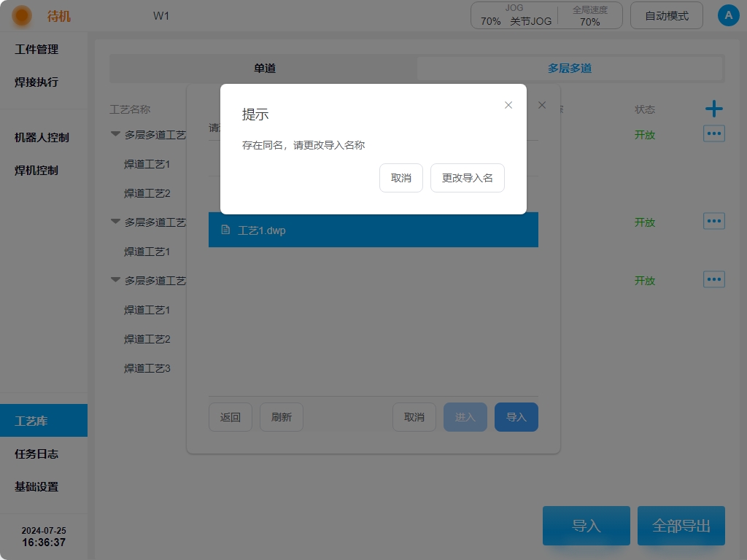Open the 全局速度 70% speed control
The image size is (747, 560).
[589, 16]
